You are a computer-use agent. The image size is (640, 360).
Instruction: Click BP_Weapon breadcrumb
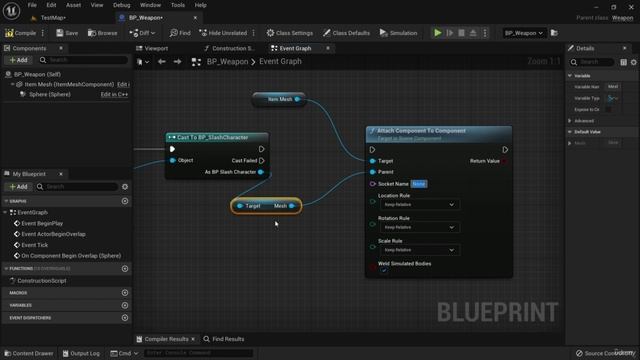coord(227,62)
